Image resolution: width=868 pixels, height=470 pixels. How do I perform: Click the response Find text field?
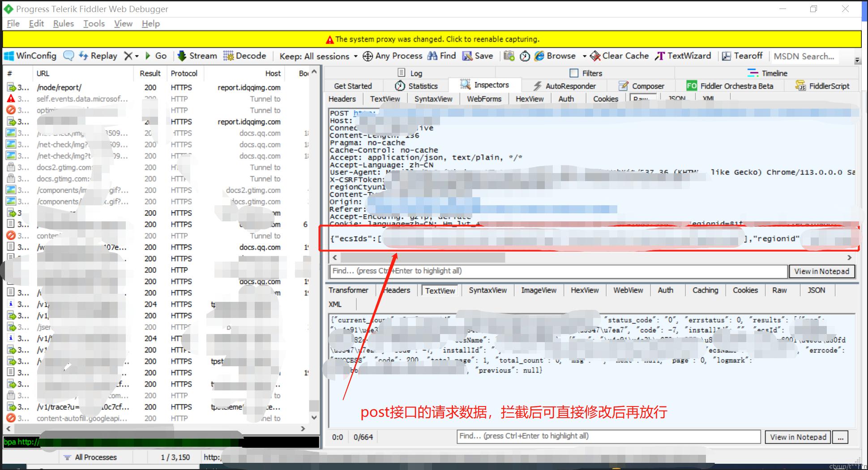pyautogui.click(x=608, y=436)
